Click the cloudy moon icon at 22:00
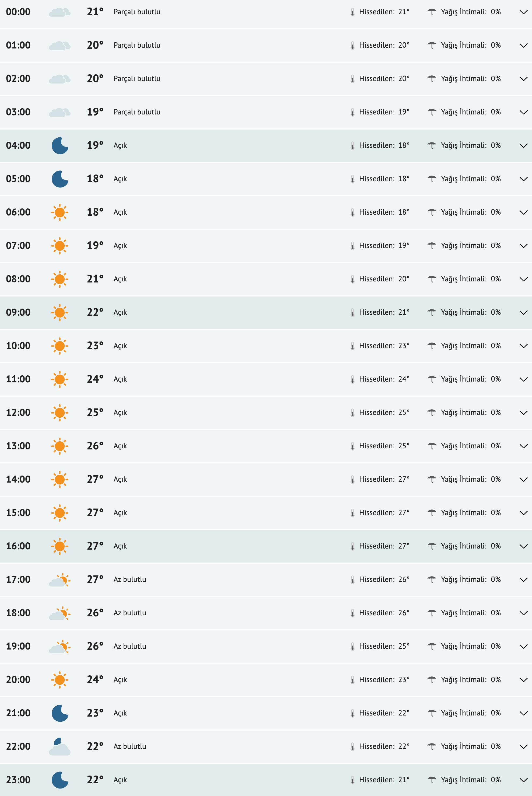 [x=60, y=747]
